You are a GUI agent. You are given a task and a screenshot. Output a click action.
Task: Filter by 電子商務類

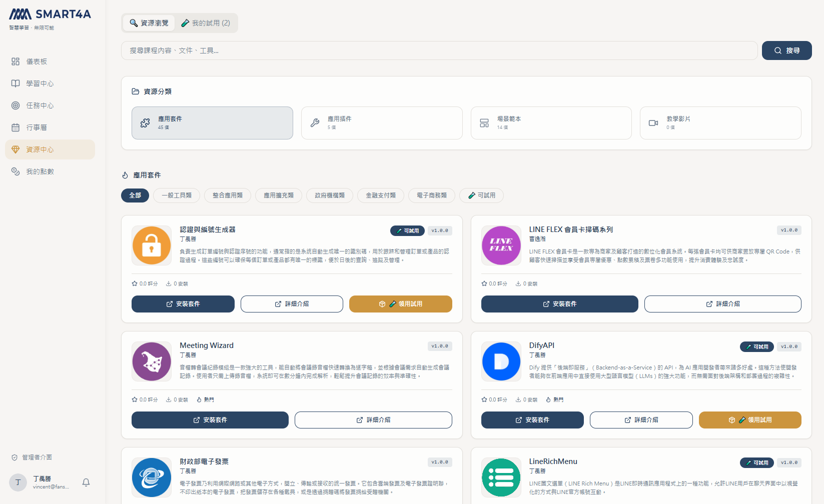(432, 195)
